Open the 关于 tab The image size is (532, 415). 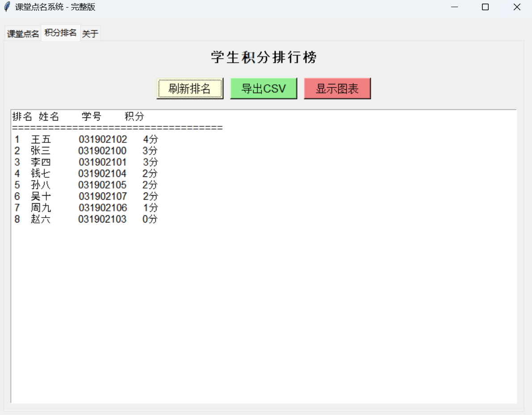click(90, 34)
